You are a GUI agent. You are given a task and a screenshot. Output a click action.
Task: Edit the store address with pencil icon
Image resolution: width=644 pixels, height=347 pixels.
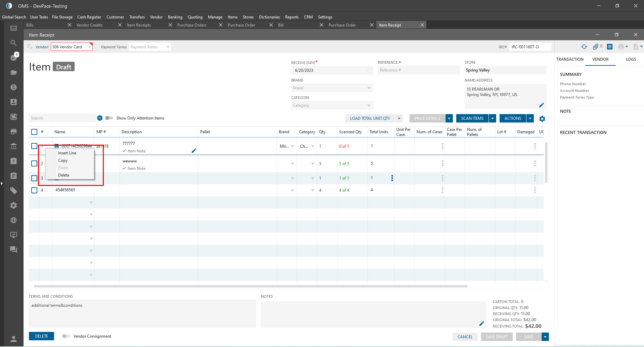[541, 105]
